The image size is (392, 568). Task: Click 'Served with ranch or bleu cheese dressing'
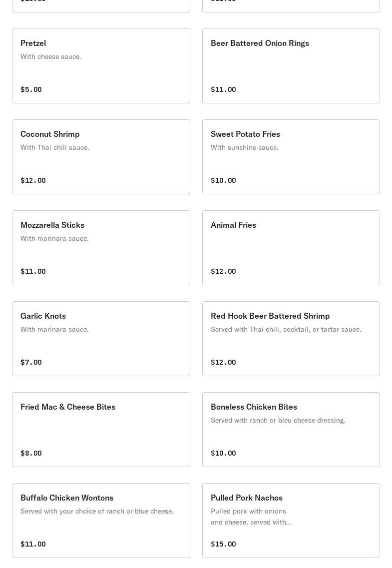(x=278, y=420)
